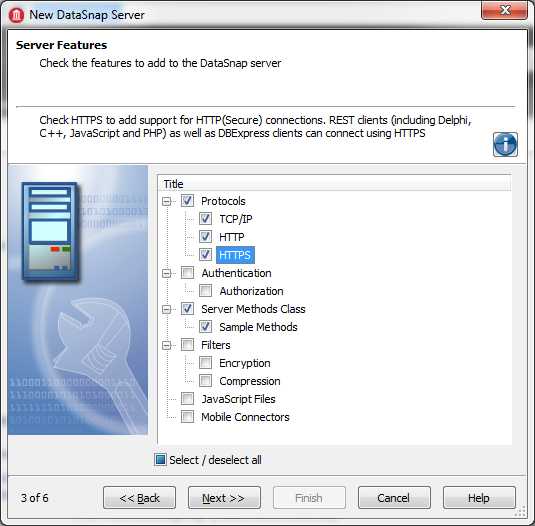Screen dimensions: 535x526
Task: Select the Authorization row label
Action: [x=251, y=291]
